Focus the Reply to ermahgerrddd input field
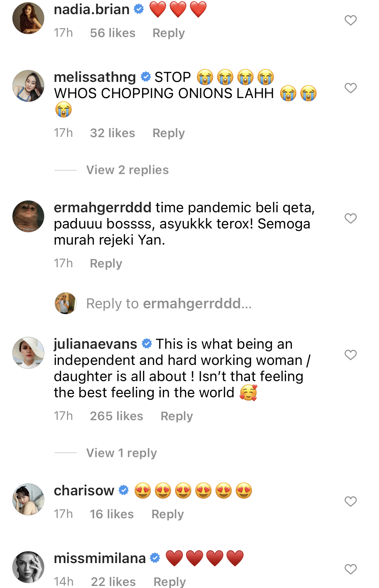379x588 pixels. tap(169, 304)
